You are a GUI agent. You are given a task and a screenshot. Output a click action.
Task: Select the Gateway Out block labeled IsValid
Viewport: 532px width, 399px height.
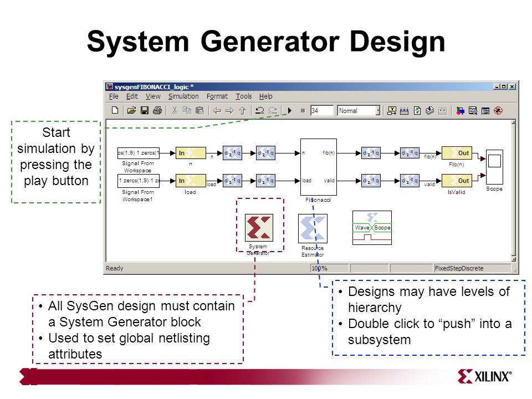(457, 181)
